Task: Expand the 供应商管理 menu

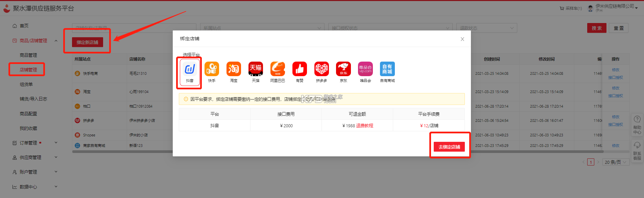Action: pos(56,157)
